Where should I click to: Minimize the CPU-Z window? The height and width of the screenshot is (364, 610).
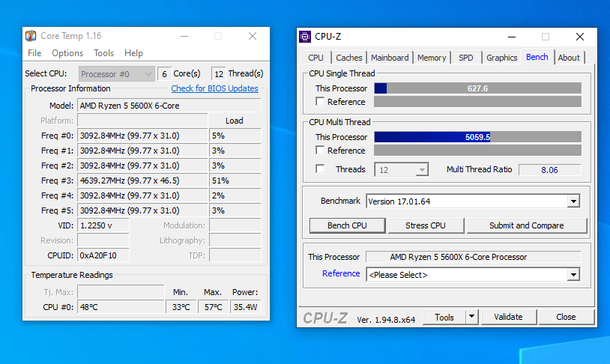pos(512,37)
